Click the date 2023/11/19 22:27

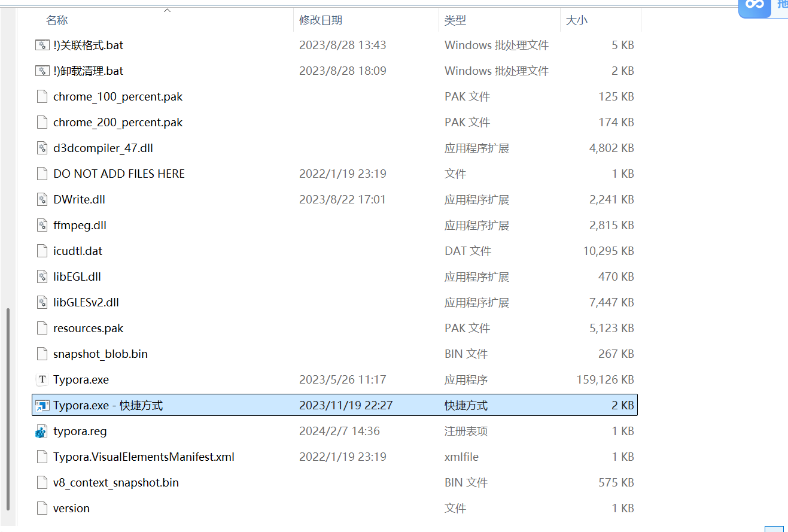[346, 405]
